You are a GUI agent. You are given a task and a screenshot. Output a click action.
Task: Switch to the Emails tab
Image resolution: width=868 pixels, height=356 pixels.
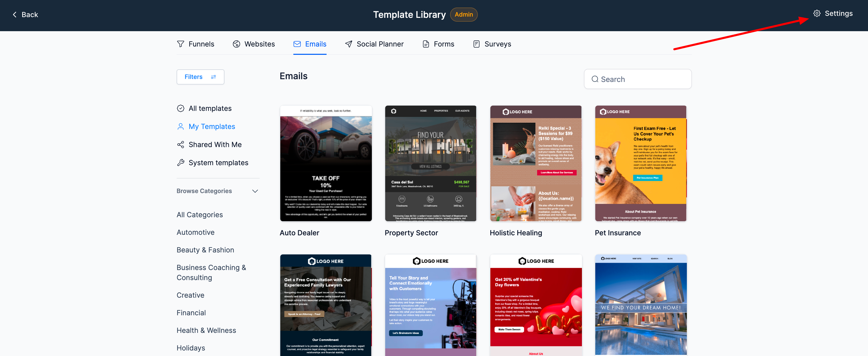pyautogui.click(x=310, y=44)
